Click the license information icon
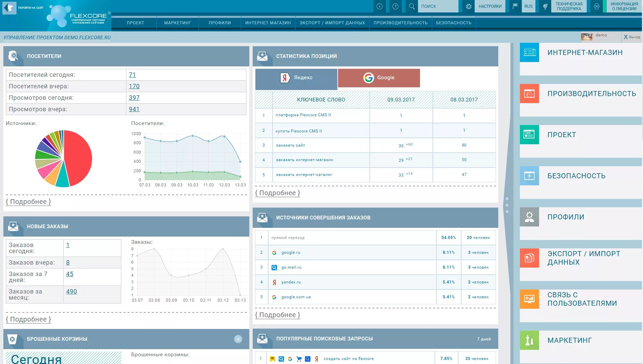Screen dimensions: 643x364 [x=596, y=6]
